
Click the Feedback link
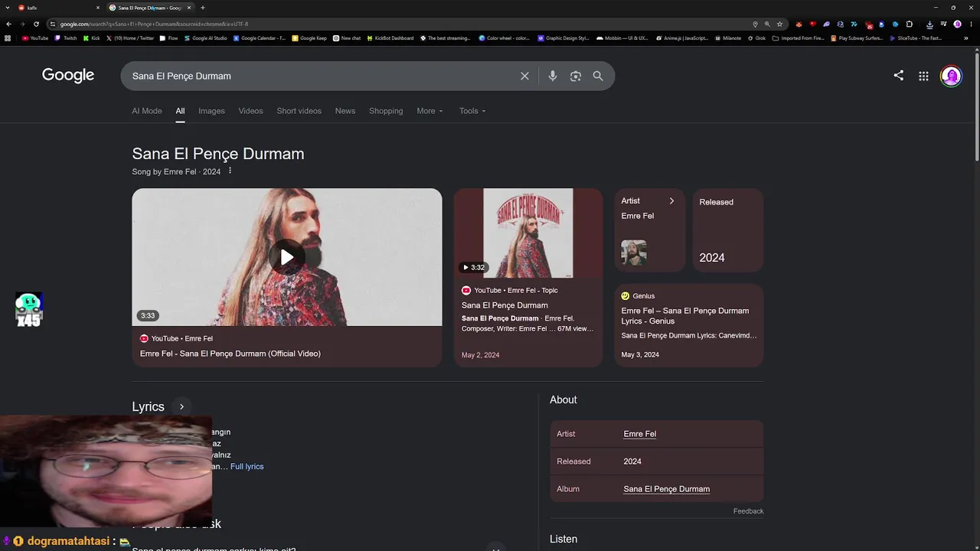coord(748,511)
